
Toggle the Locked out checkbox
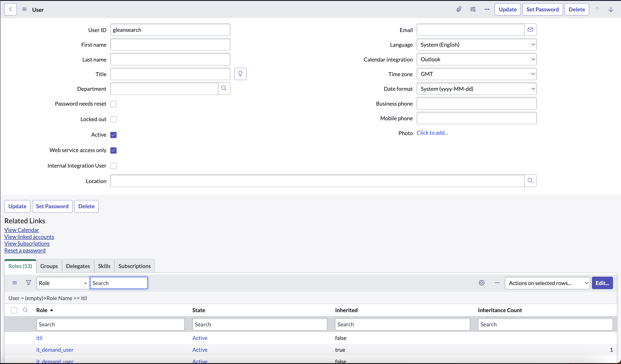[x=113, y=119]
